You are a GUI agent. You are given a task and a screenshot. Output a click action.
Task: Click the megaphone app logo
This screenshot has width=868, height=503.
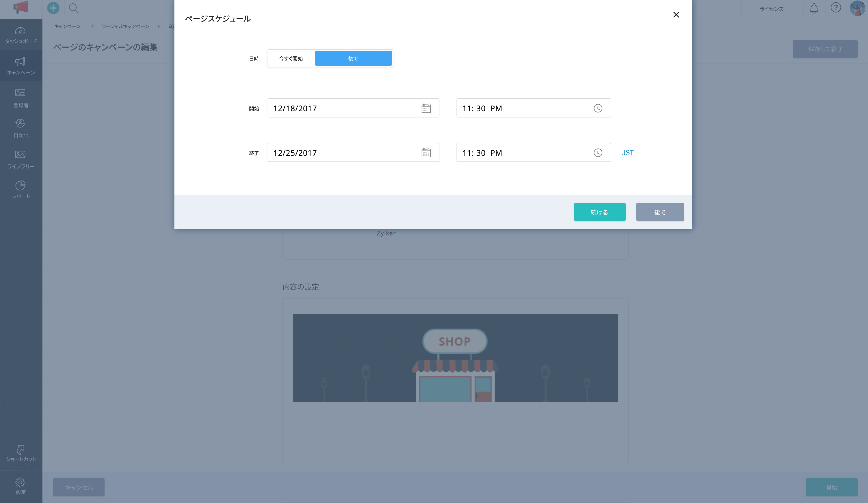tap(20, 7)
